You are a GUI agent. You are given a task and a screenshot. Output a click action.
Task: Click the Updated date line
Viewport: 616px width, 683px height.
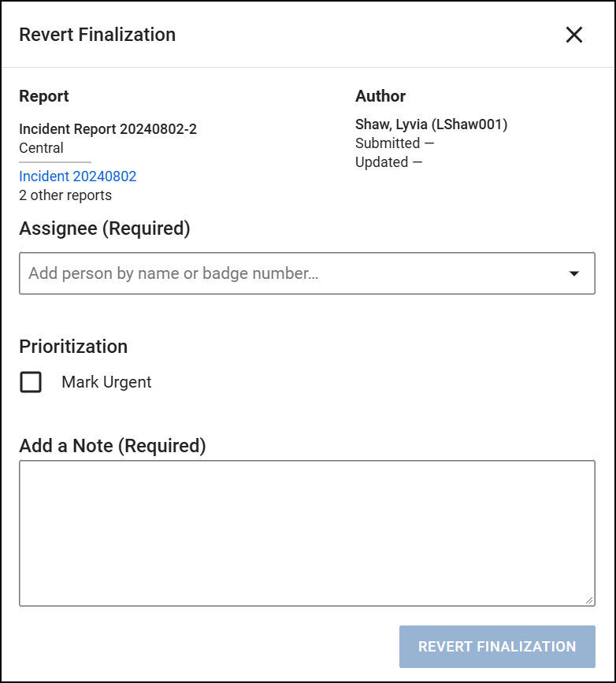click(388, 162)
